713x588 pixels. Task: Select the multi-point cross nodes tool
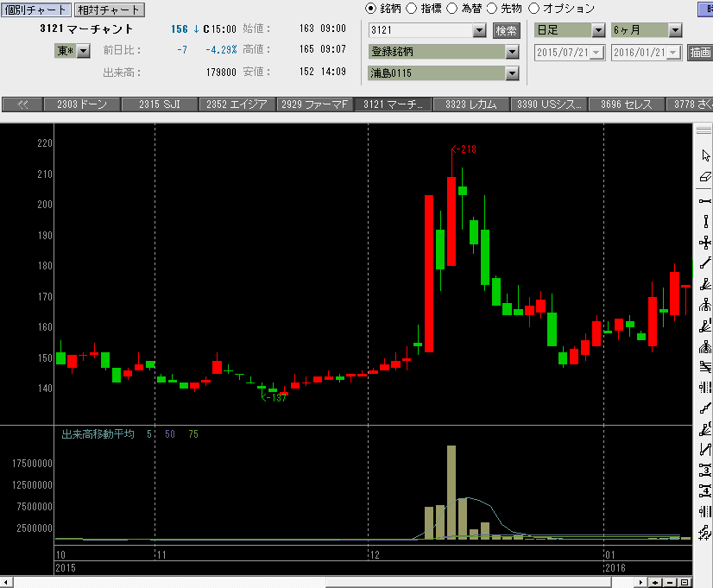(x=705, y=533)
